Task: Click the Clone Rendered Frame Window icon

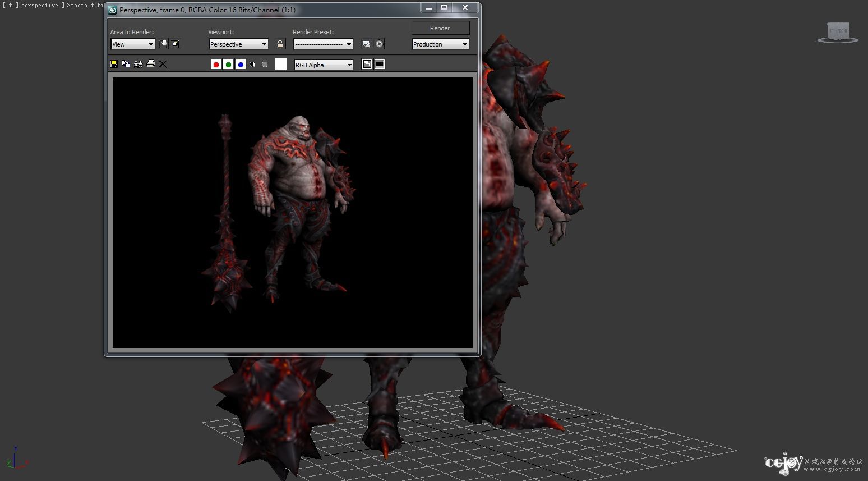Action: (138, 64)
